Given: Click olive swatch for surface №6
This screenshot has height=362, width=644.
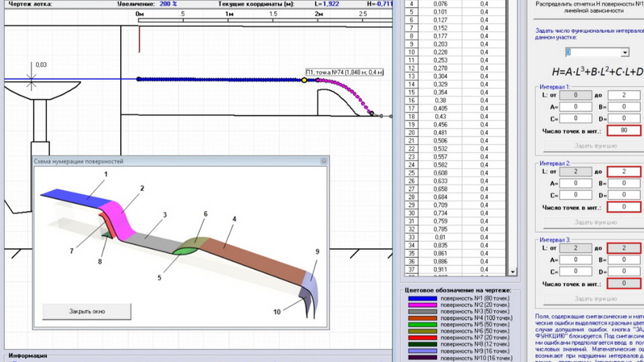Looking at the screenshot, I should coord(422,332).
